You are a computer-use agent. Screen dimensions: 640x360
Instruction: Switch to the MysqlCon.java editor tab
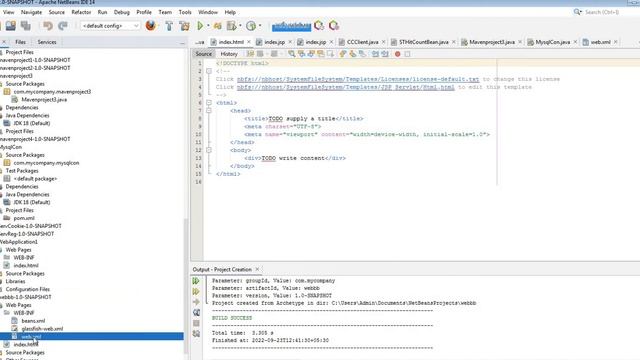tap(552, 42)
